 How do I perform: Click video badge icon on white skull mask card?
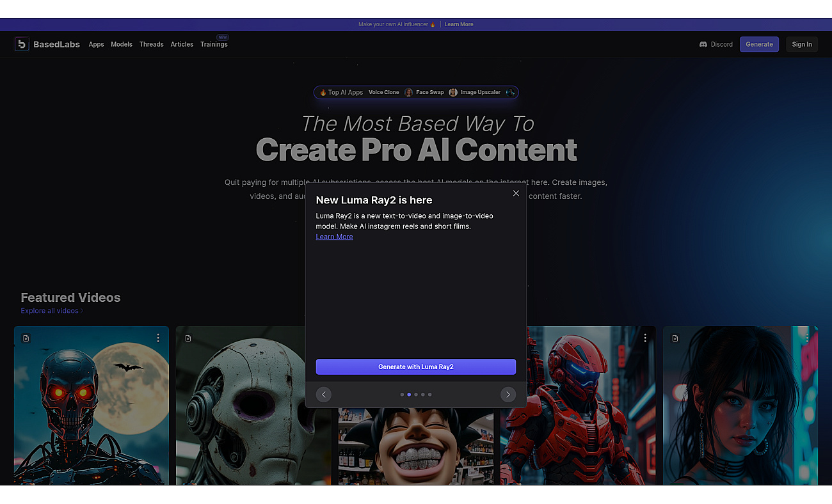188,338
